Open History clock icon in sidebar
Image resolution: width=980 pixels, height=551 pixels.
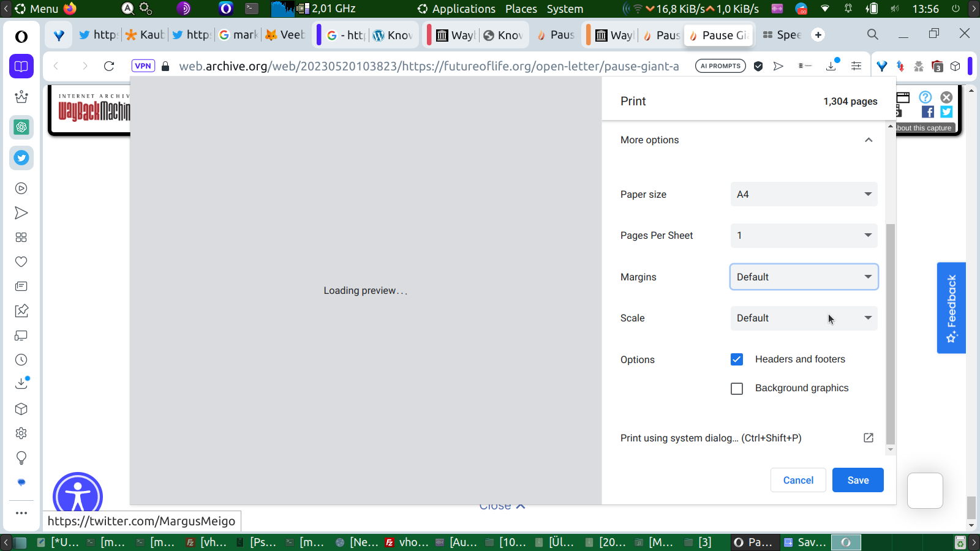21,360
